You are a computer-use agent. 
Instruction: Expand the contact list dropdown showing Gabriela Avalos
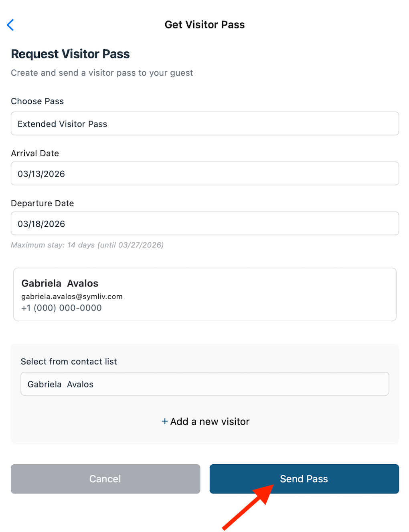click(204, 384)
